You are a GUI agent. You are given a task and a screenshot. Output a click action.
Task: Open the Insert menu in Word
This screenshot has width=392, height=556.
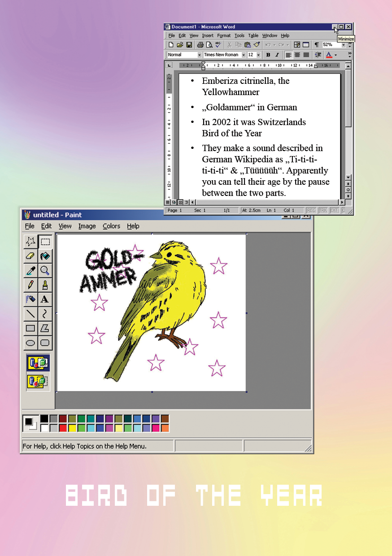pos(208,35)
